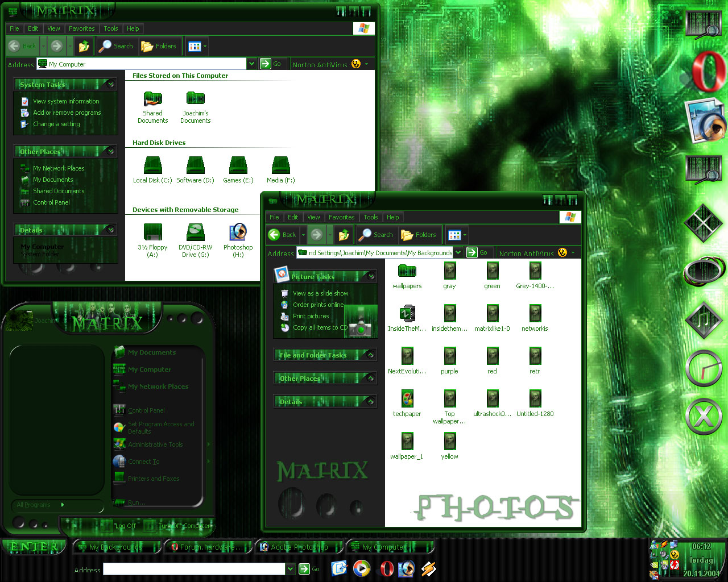Open the Favorites menu in My Backgrounds
This screenshot has height=582, width=728.
pos(342,217)
